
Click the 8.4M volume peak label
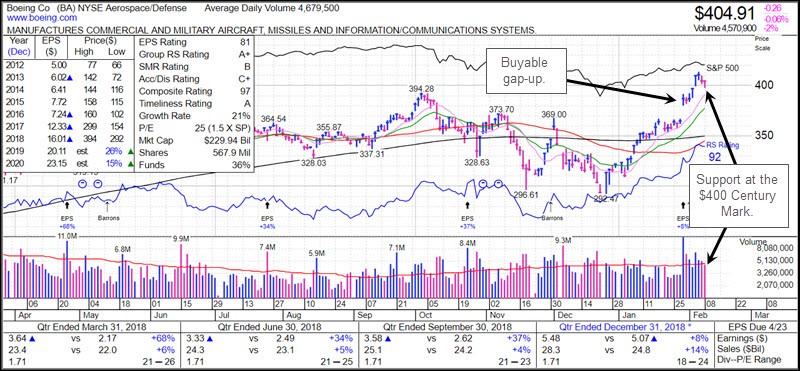(467, 242)
